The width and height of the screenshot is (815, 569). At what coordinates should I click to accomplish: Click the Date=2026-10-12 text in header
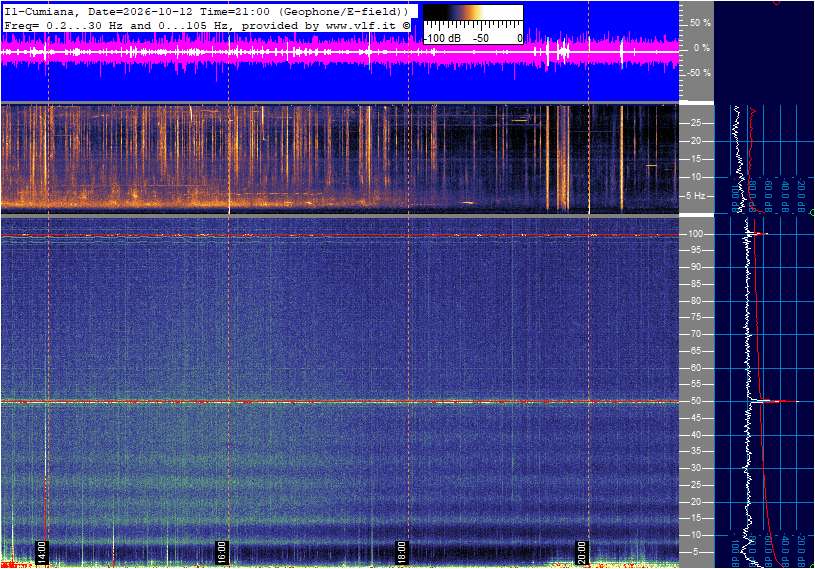point(140,11)
